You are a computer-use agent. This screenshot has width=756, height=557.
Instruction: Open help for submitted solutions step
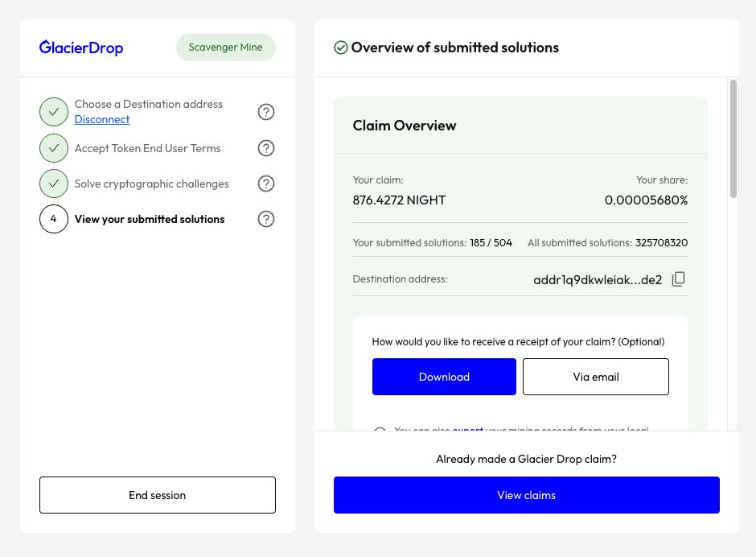266,218
